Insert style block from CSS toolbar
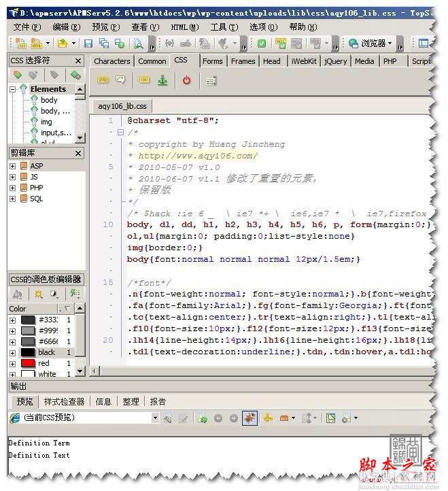Image resolution: width=448 pixels, height=491 pixels. [103, 80]
